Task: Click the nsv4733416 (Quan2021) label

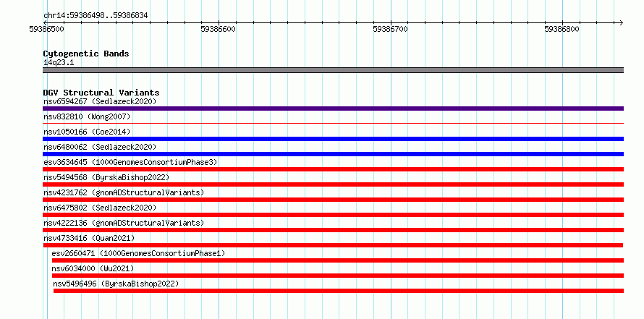Action: (x=89, y=238)
